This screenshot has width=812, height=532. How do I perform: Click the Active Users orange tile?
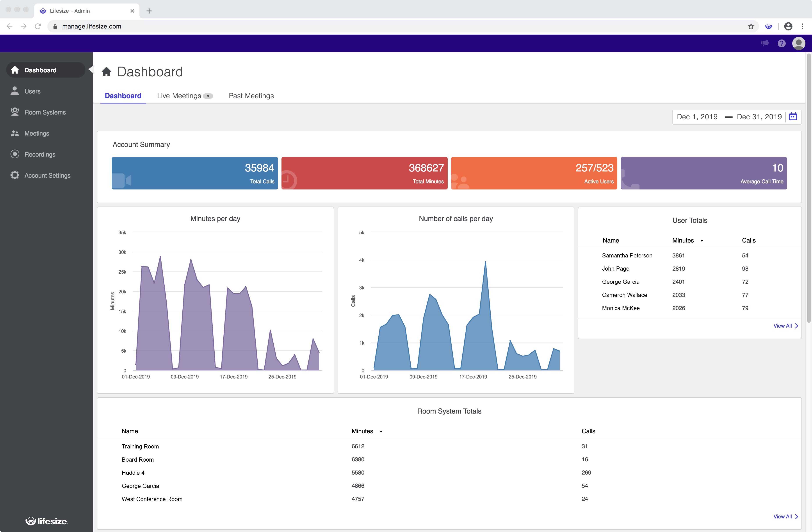534,173
